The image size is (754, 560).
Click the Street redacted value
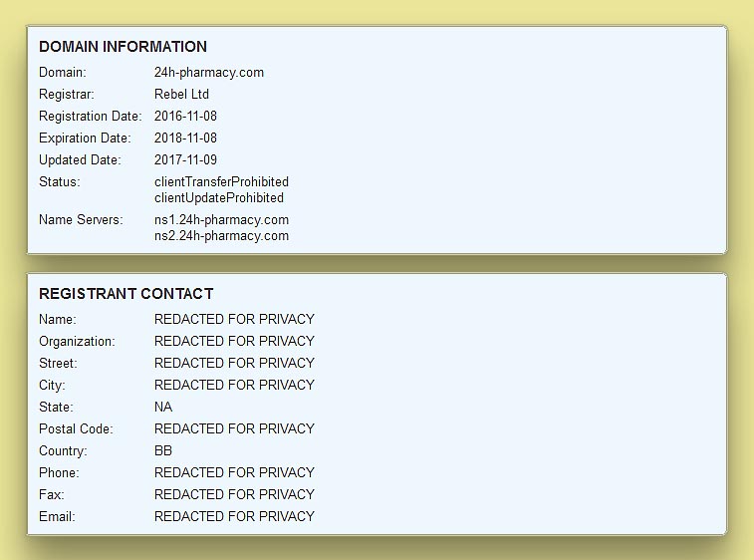pos(234,364)
